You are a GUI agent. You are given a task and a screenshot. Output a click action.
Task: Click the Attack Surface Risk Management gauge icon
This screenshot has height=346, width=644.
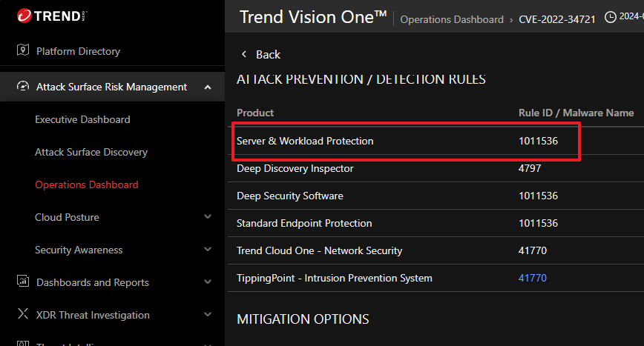pyautogui.click(x=22, y=87)
